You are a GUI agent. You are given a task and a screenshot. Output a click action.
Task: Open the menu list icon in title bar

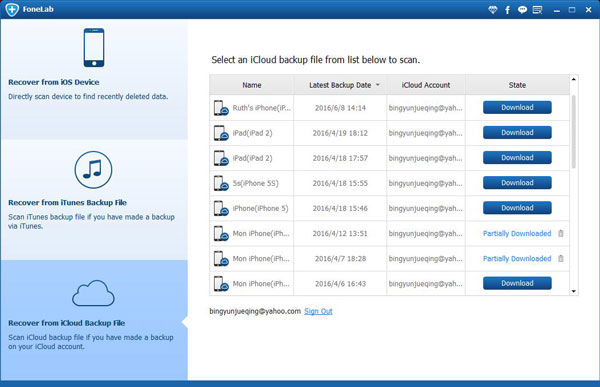[538, 10]
